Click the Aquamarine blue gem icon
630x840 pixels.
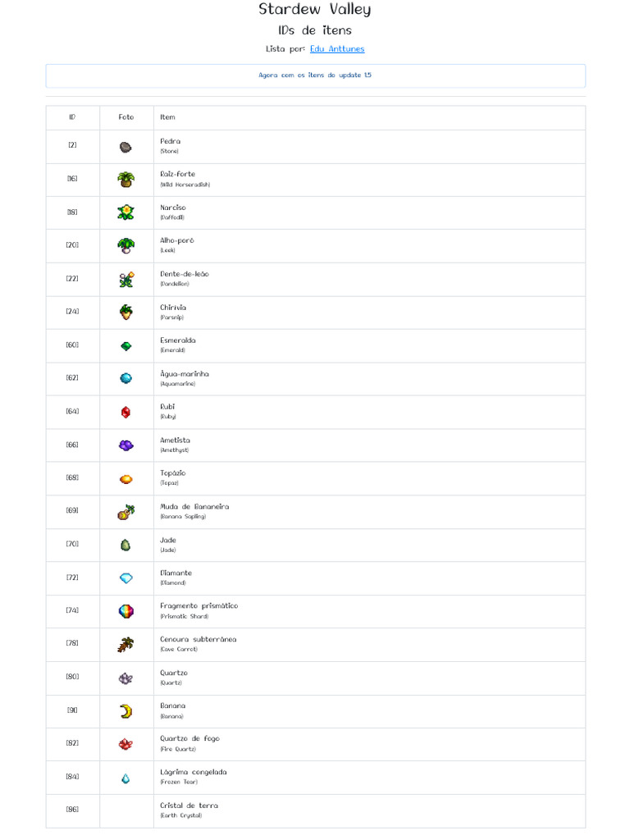pyautogui.click(x=126, y=379)
